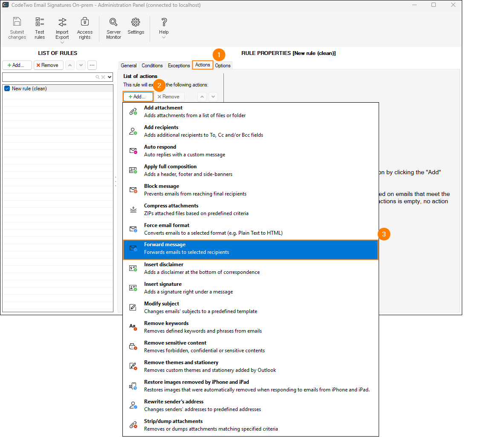Expand the Help menu dropdown

tap(164, 37)
